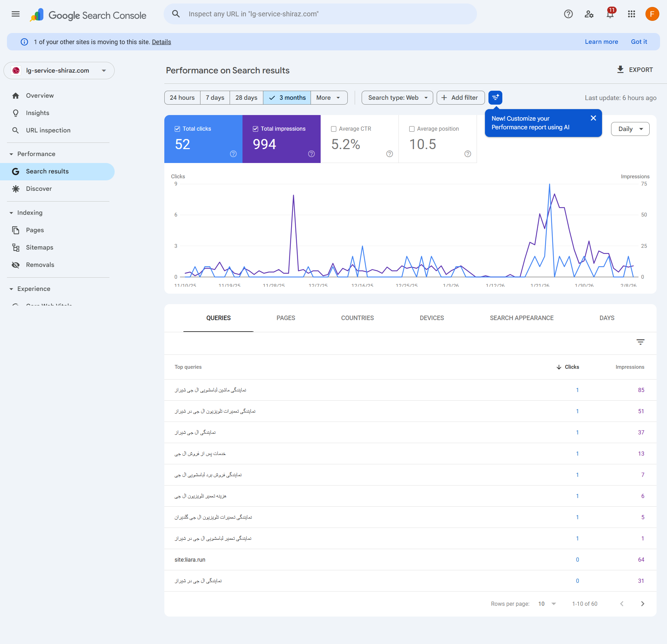This screenshot has width=667, height=644.
Task: Switch to the Devices tab
Action: [x=432, y=318]
